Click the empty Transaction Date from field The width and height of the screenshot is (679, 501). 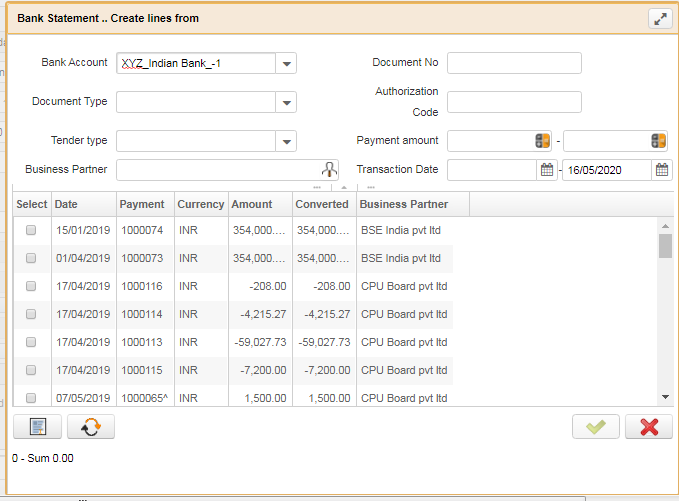pos(492,170)
